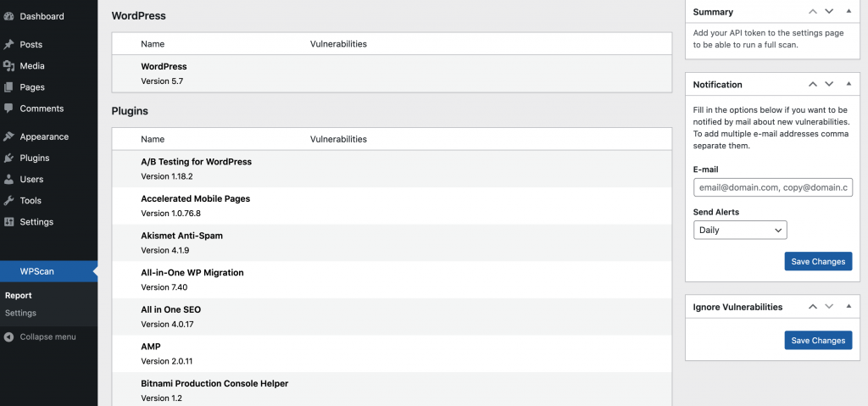Move the Notification panel up
This screenshot has height=406, width=868.
pos(813,84)
